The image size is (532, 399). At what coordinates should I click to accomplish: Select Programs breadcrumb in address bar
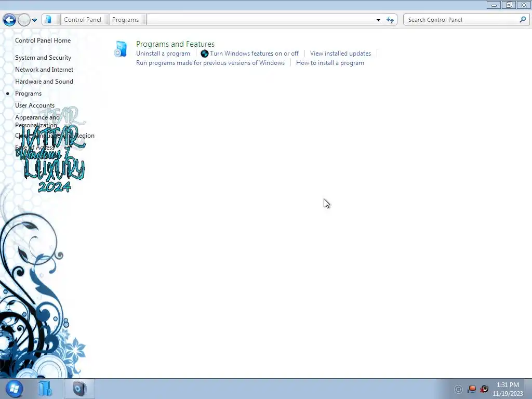pyautogui.click(x=125, y=20)
